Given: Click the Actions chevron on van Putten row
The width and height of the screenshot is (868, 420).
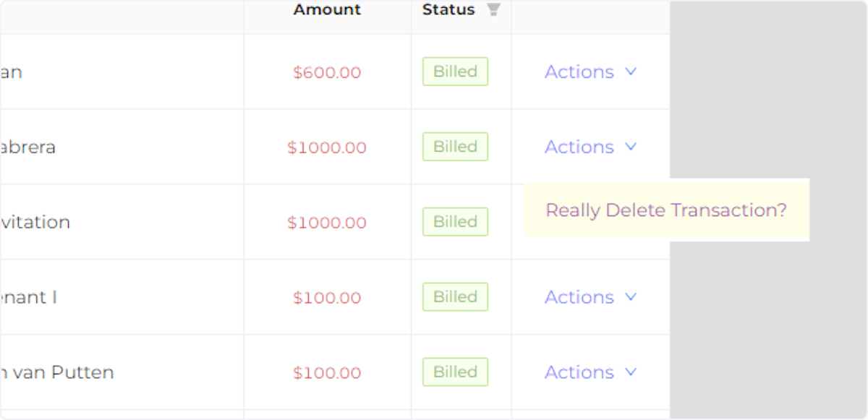Looking at the screenshot, I should pyautogui.click(x=630, y=372).
